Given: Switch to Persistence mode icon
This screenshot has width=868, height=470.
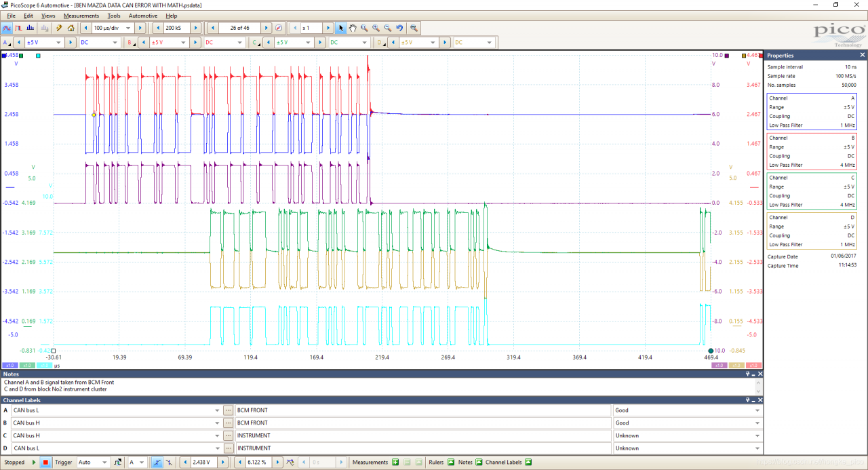Looking at the screenshot, I should [19, 28].
